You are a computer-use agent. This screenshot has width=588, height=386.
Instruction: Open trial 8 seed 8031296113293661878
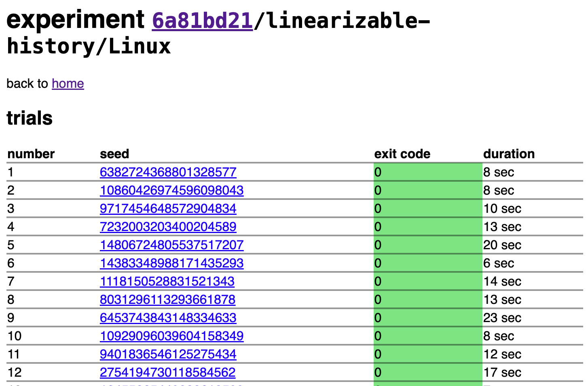[x=167, y=300]
